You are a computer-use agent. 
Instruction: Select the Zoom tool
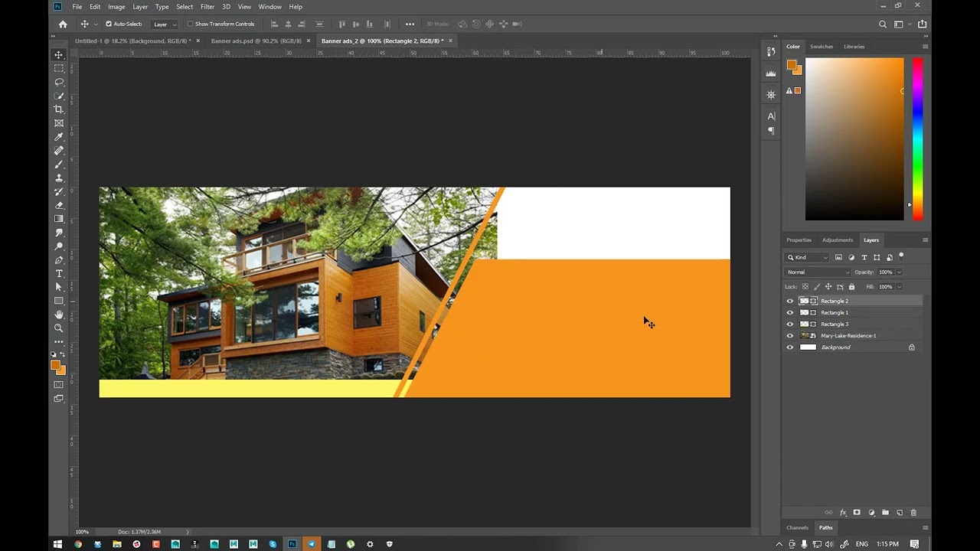click(59, 328)
